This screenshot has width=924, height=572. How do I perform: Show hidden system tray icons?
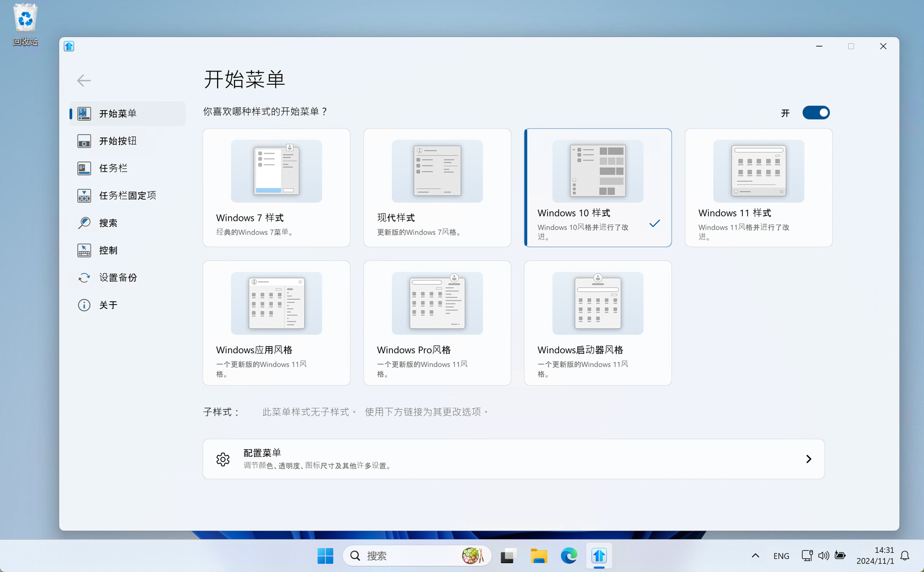tap(755, 556)
